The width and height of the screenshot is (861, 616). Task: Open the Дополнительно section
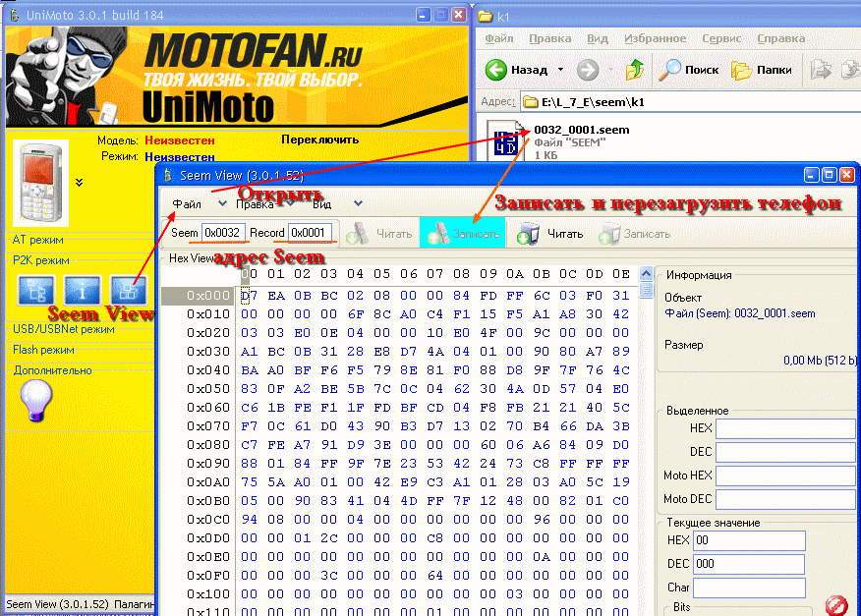[x=53, y=370]
